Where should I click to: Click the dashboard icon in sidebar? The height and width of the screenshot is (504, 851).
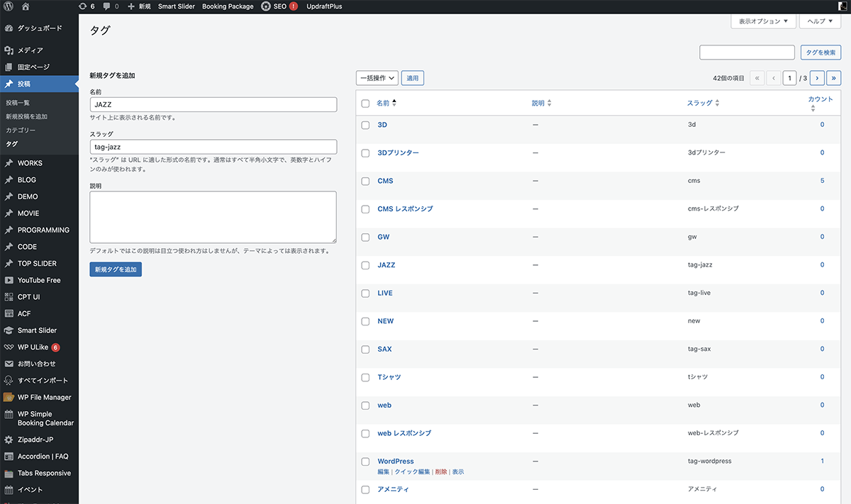tap(9, 28)
